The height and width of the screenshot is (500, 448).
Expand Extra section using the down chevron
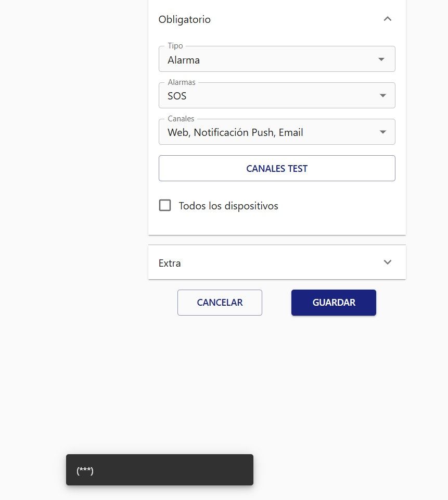pos(387,262)
